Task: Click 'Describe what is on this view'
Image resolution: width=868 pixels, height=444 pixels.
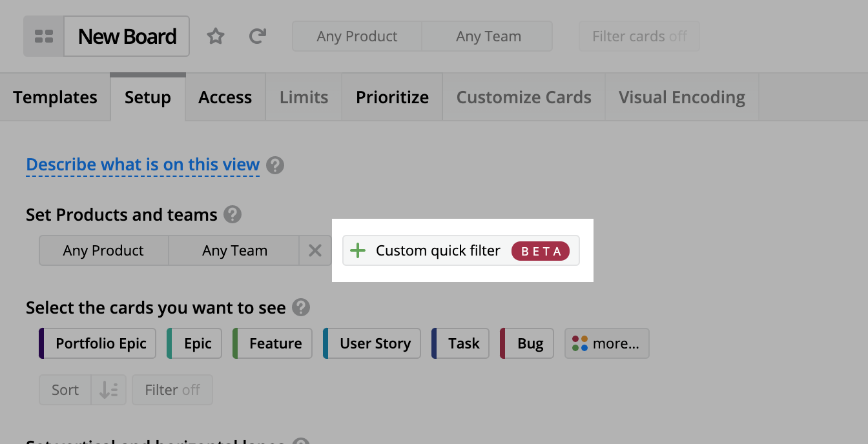Action: click(142, 165)
